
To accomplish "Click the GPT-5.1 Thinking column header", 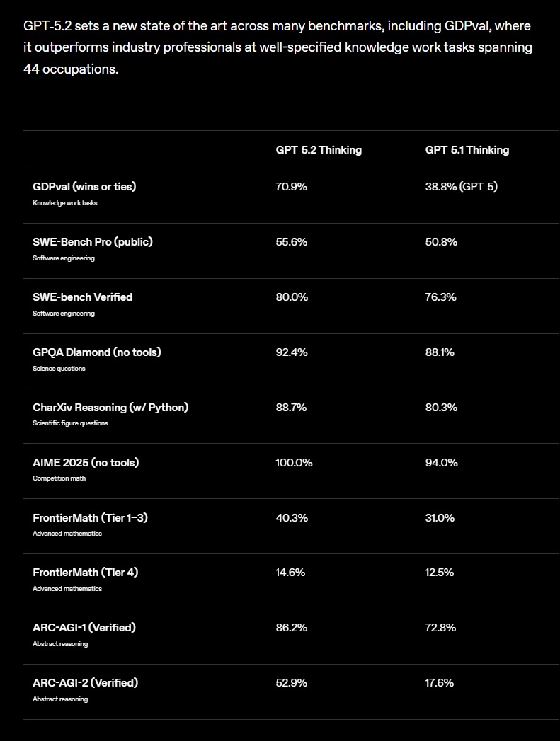I will 467,150.
